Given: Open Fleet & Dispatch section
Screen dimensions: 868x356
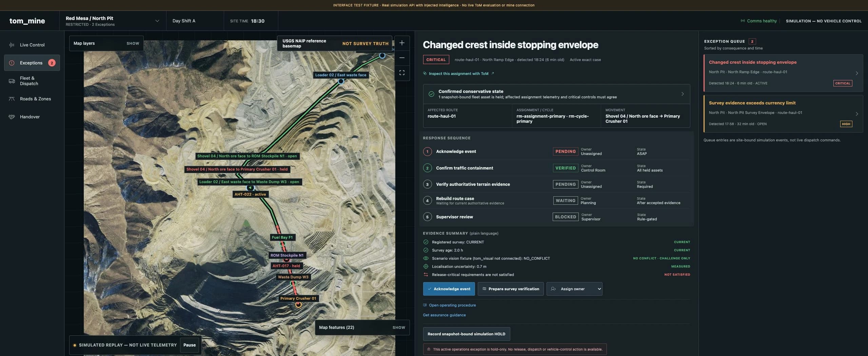Looking at the screenshot, I should click(32, 81).
